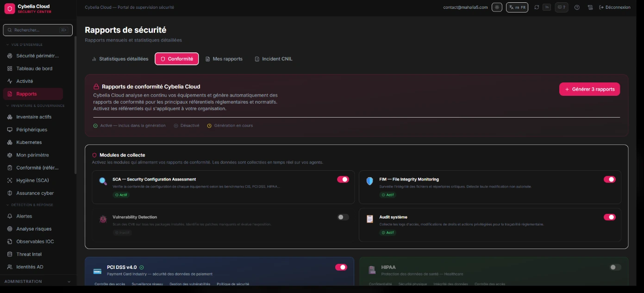
Task: Open Observables IOC
Action: click(x=33, y=242)
